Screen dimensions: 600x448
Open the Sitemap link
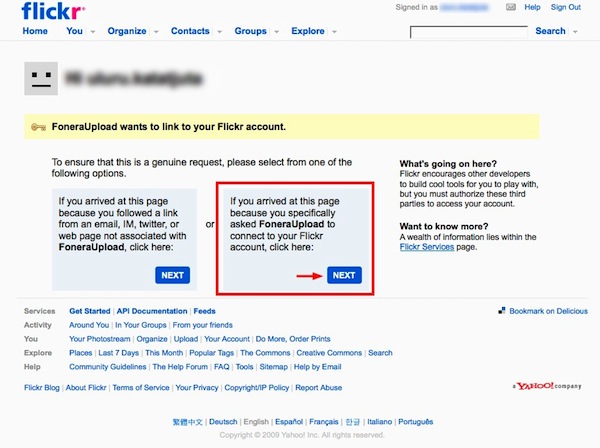coord(274,367)
